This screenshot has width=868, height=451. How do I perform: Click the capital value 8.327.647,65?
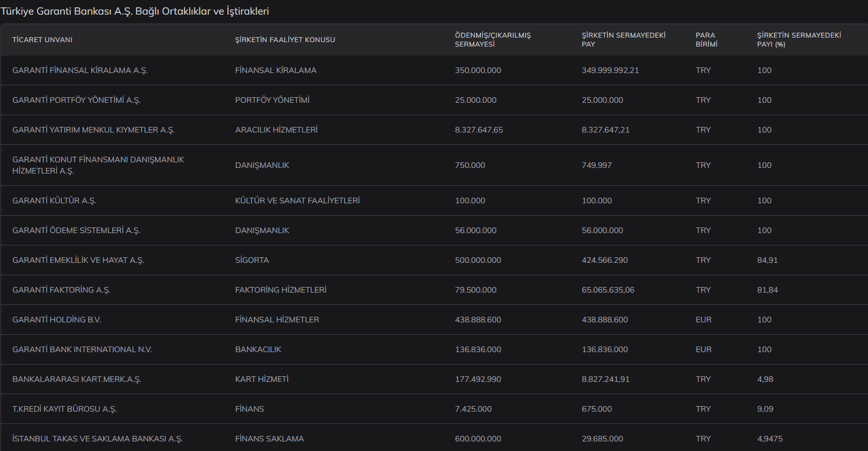click(x=479, y=130)
